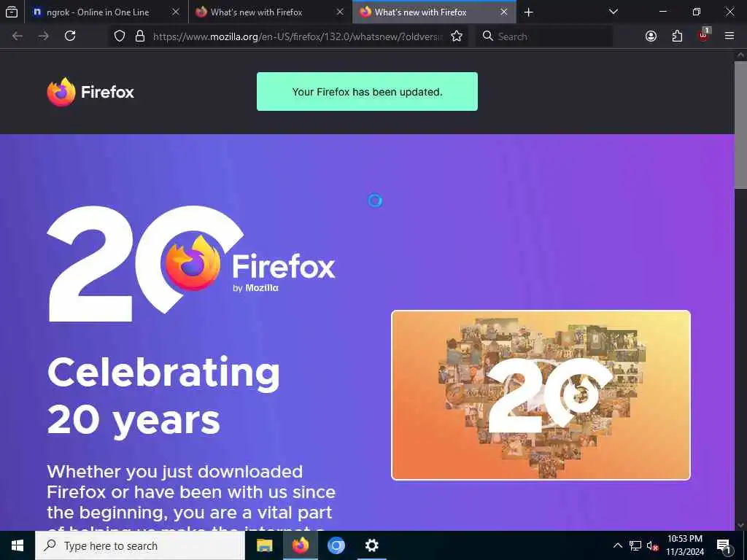Screen dimensions: 747x560
Task: Show hidden system tray icons
Action: point(617,545)
